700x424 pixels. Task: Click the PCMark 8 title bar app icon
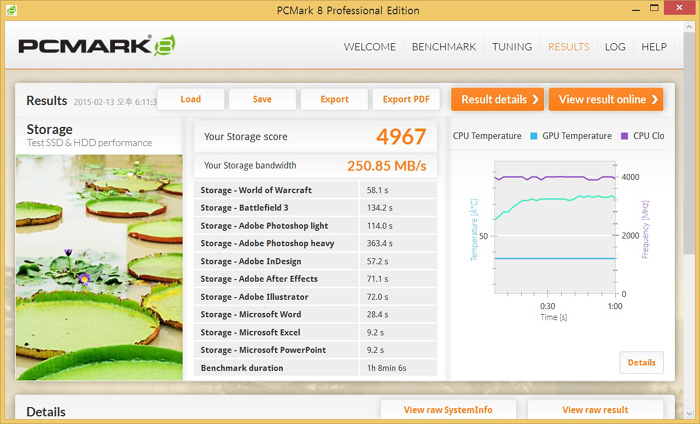click(x=11, y=9)
